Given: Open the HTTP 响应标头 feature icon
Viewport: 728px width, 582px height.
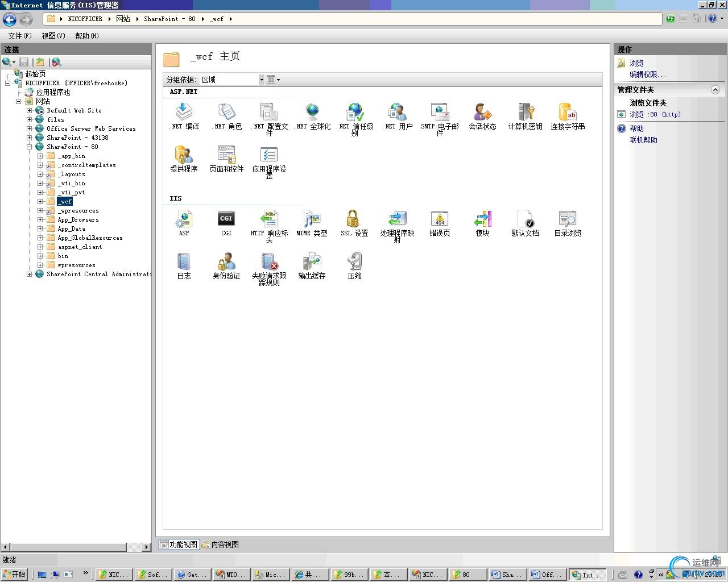Looking at the screenshot, I should point(269,226).
